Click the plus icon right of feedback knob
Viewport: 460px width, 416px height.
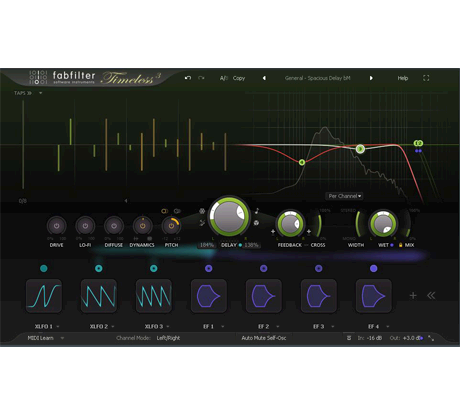click(309, 231)
